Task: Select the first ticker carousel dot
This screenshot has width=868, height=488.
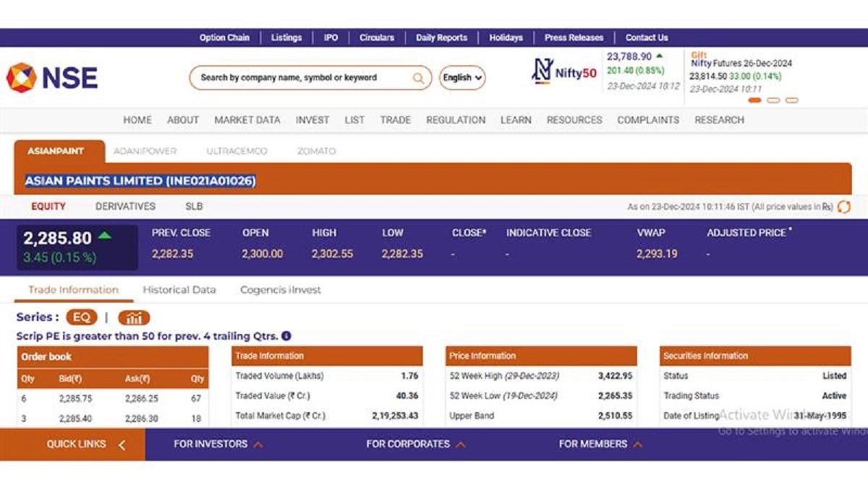Action: pos(754,100)
